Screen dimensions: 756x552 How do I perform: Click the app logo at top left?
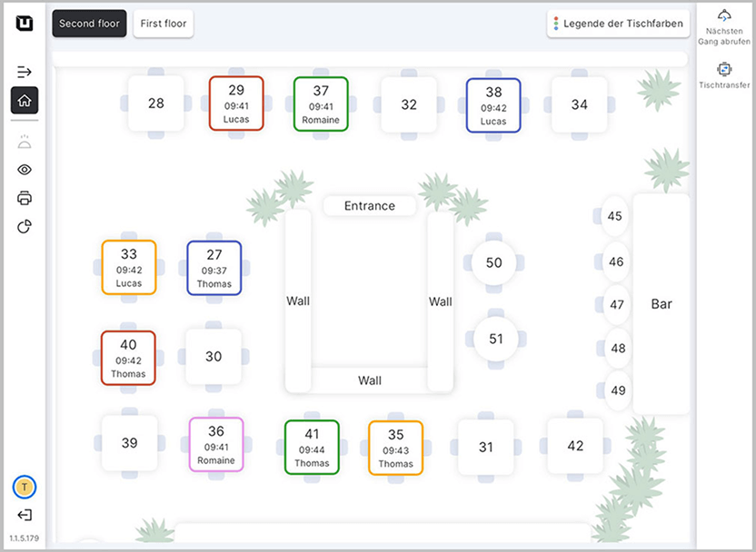pyautogui.click(x=25, y=25)
